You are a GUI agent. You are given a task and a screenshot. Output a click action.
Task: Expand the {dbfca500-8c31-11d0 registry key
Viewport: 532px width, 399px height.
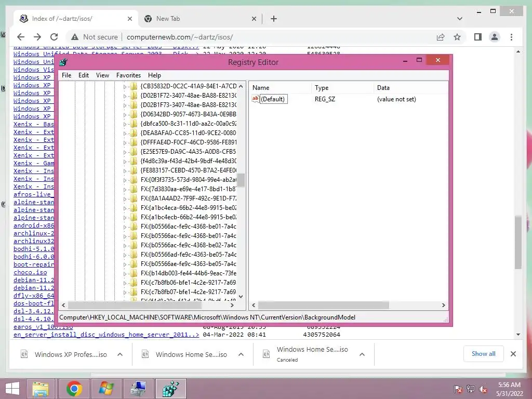[125, 124]
